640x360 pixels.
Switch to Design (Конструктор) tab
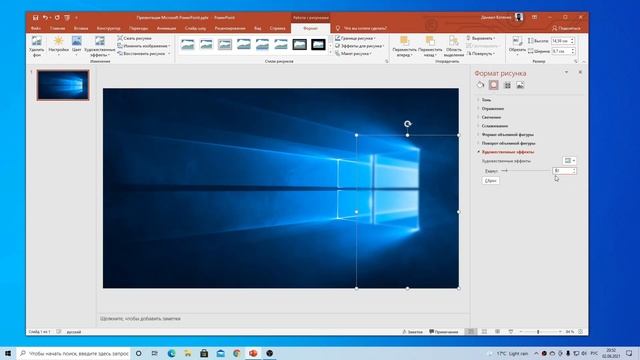(109, 29)
